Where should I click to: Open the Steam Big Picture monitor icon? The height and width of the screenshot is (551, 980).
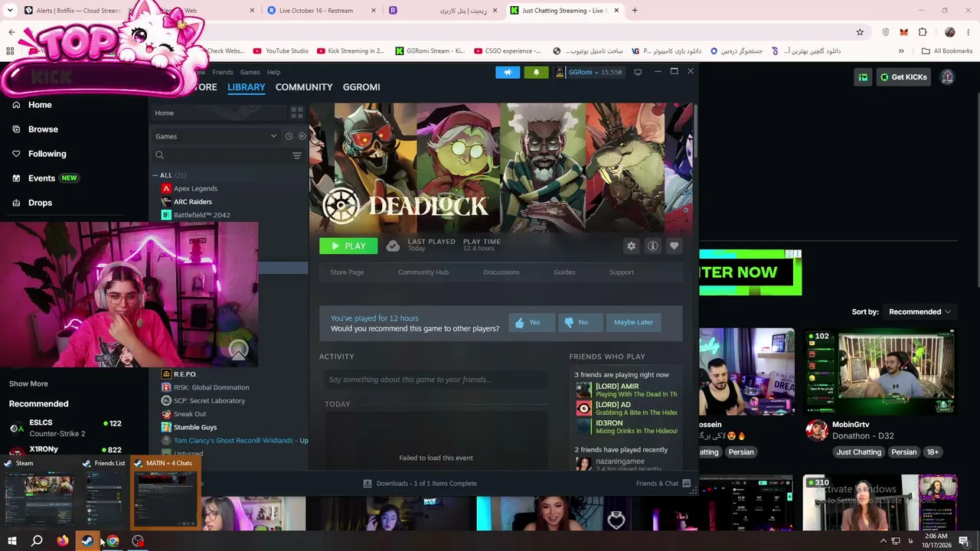tap(638, 72)
